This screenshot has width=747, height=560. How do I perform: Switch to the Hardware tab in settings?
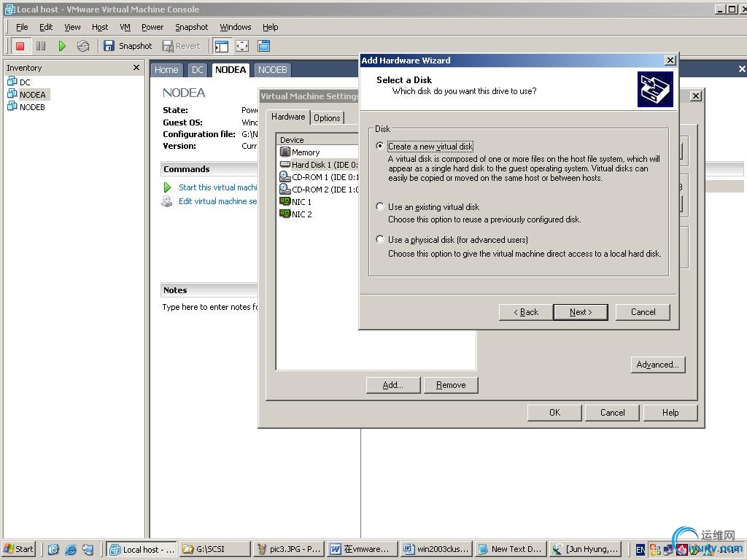click(288, 117)
